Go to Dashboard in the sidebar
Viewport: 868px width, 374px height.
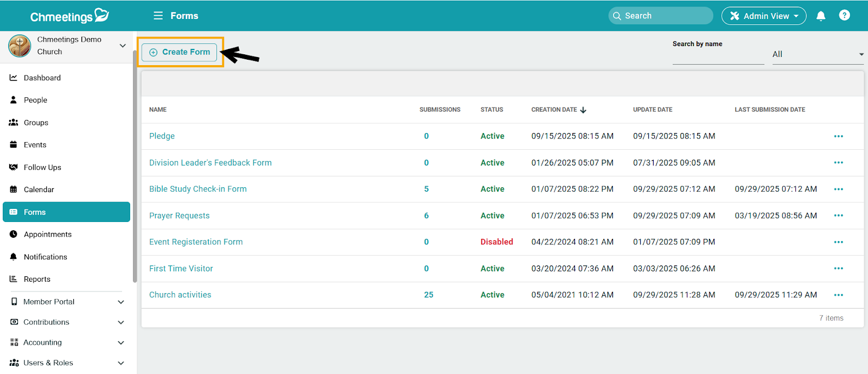tap(42, 78)
